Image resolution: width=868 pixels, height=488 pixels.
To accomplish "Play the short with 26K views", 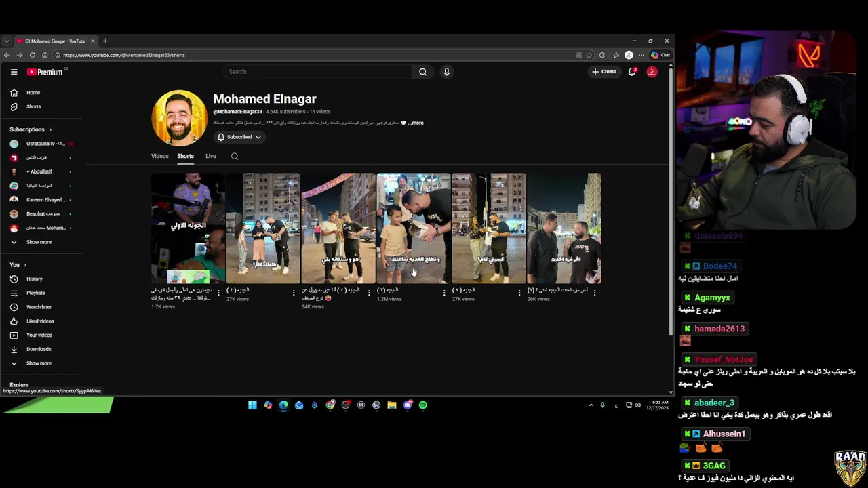I will tap(564, 228).
